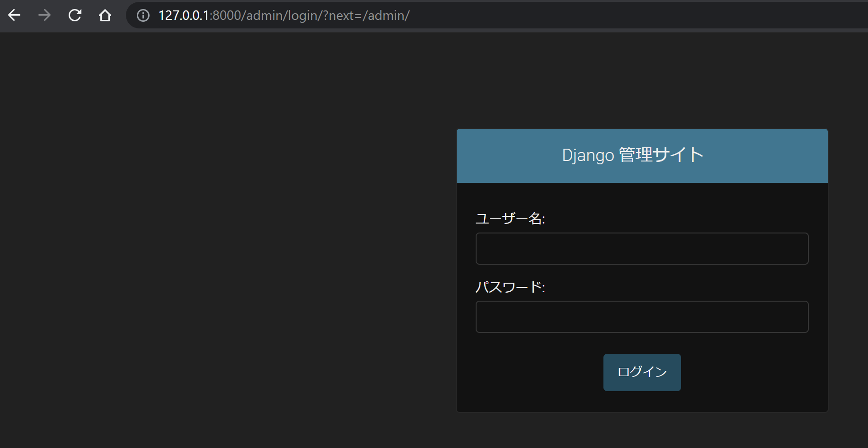868x448 pixels.
Task: Focus the パスワード input box
Action: (642, 316)
